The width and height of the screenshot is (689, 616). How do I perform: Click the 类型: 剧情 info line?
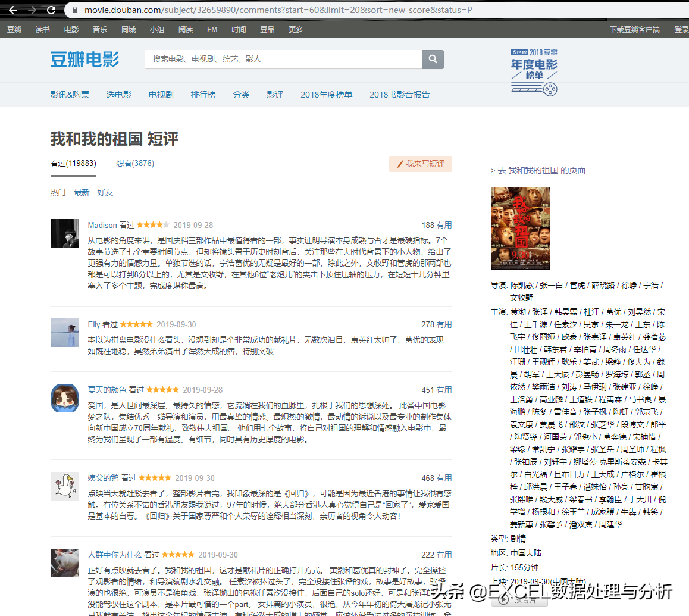pyautogui.click(x=508, y=539)
